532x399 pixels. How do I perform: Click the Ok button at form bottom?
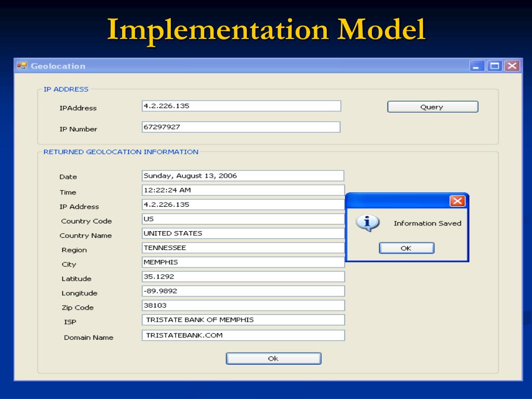click(x=273, y=358)
